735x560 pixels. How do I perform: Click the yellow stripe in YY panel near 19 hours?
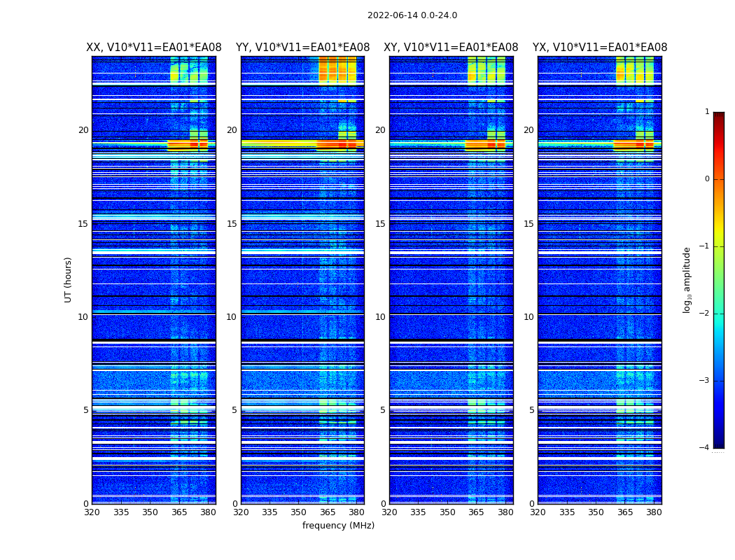pyautogui.click(x=279, y=144)
